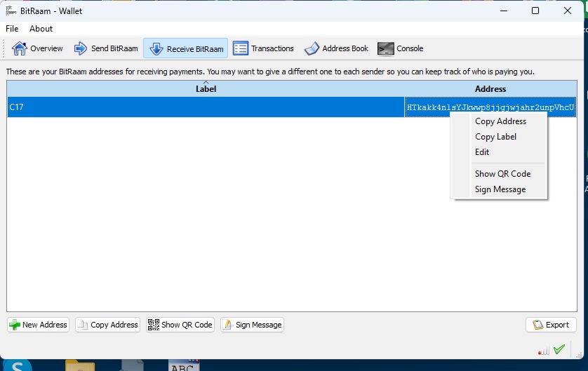
Task: Open the Overview tab
Action: click(x=37, y=48)
